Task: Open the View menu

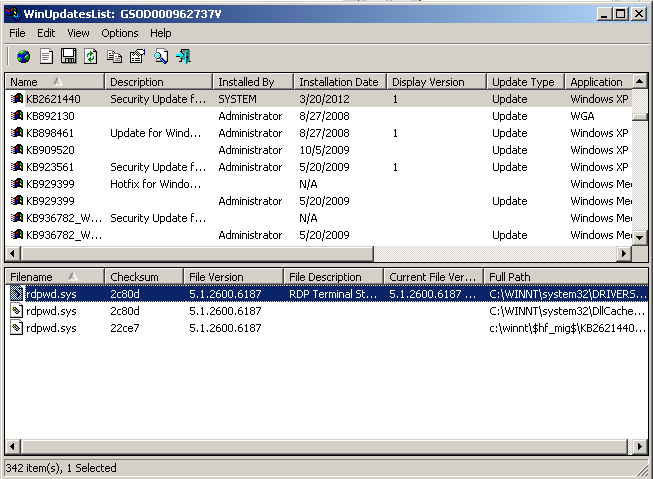Action: (x=78, y=33)
